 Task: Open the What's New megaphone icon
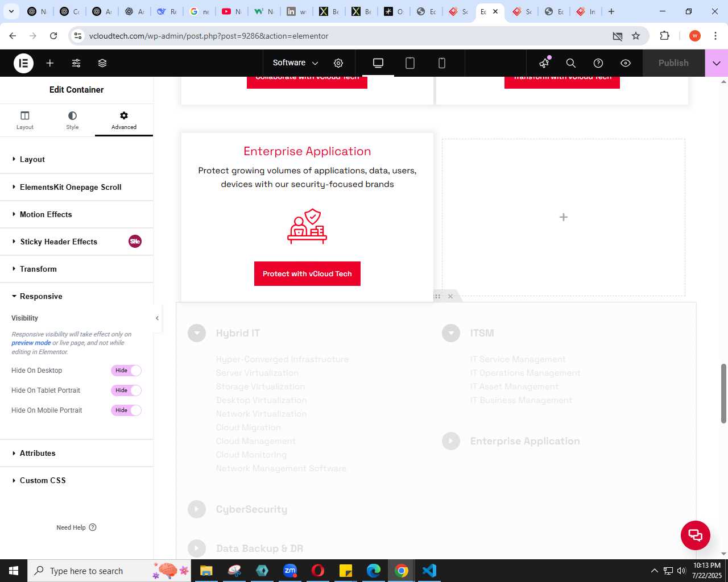545,63
